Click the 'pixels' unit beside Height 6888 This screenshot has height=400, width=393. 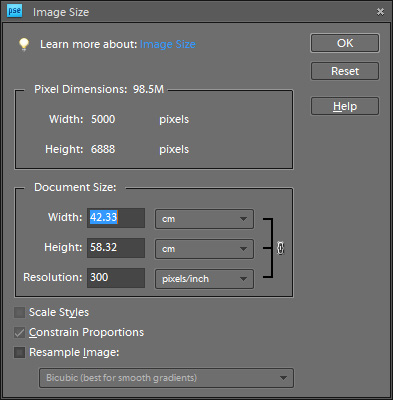coord(174,150)
